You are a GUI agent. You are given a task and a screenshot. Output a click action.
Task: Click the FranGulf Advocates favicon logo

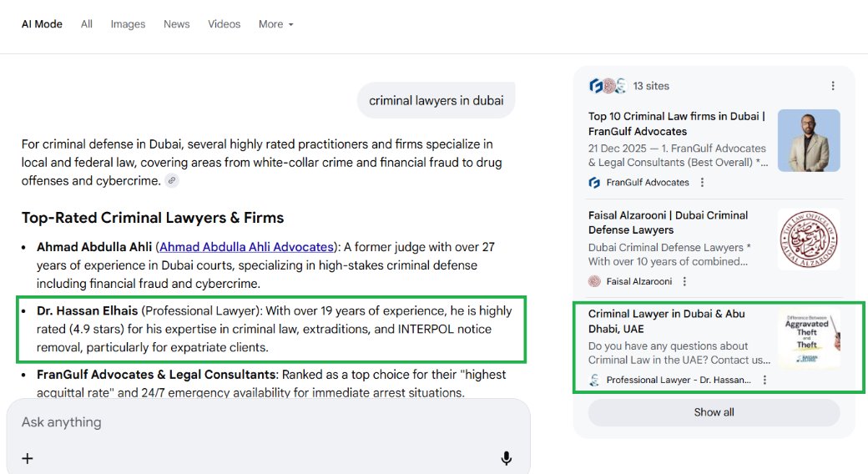[x=594, y=183]
